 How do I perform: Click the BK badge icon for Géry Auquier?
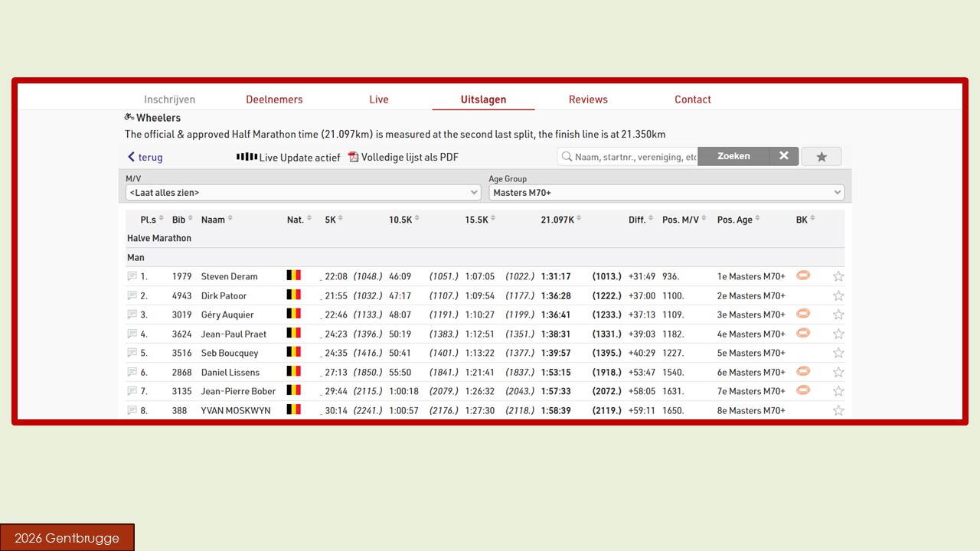803,314
